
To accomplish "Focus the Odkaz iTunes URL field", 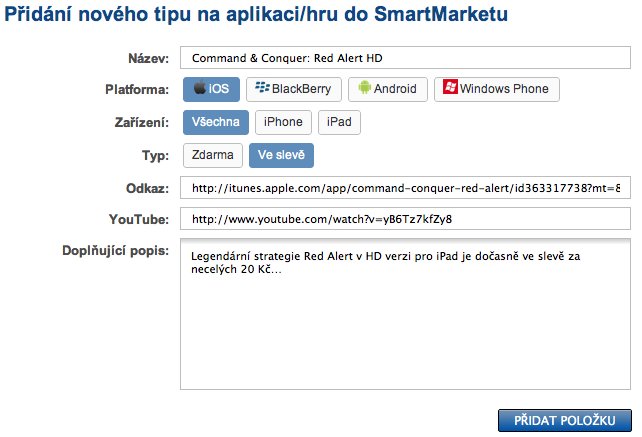I will tap(405, 188).
